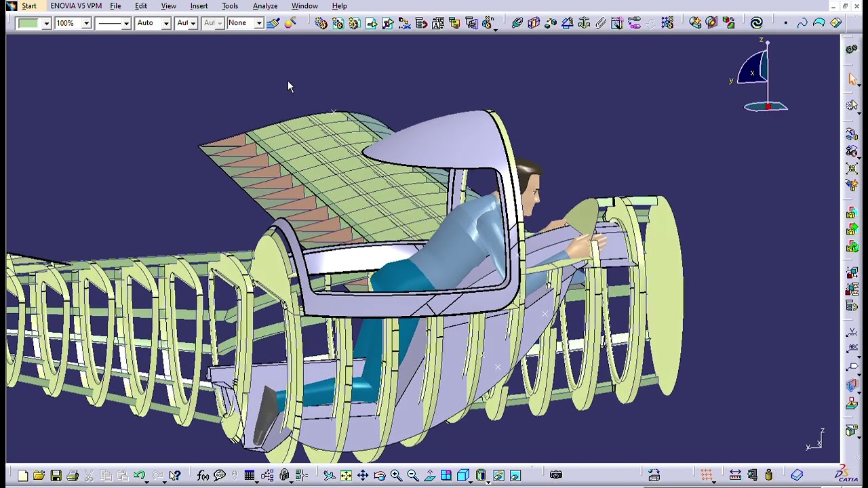Open the Formula f(x) tool
Viewport: 868px width, 488px height.
point(203,475)
